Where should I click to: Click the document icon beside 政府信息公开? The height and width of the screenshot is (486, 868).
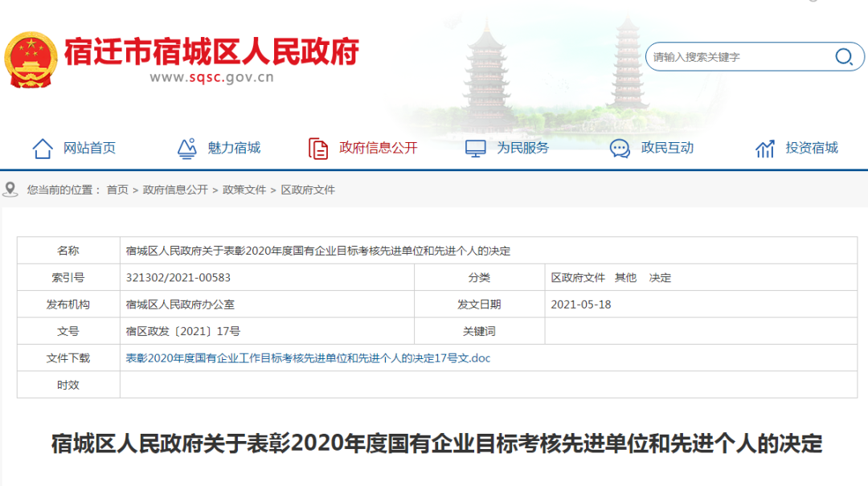[318, 149]
